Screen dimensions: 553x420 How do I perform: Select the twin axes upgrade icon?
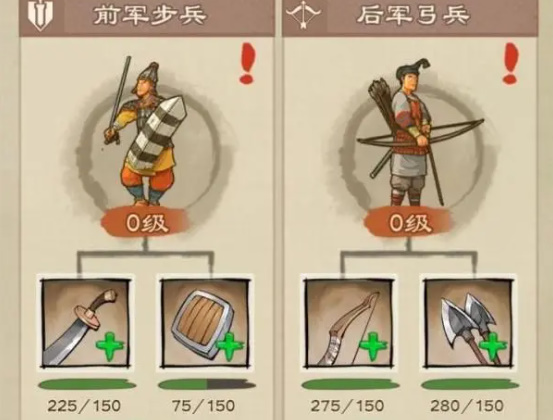[469, 323]
